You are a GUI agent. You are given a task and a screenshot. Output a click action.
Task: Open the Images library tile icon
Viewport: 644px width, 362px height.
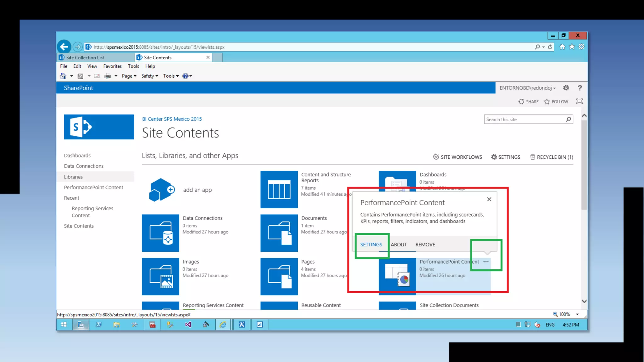click(x=160, y=277)
